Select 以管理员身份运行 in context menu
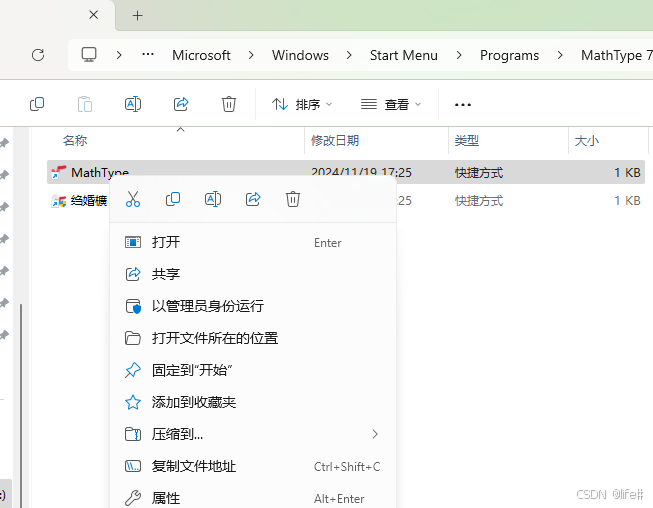This screenshot has height=508, width=653. pyautogui.click(x=253, y=306)
